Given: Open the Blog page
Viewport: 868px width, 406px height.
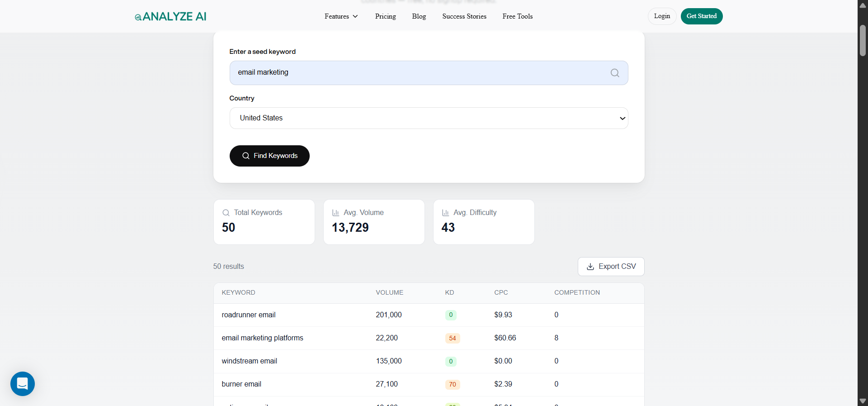Looking at the screenshot, I should [419, 16].
